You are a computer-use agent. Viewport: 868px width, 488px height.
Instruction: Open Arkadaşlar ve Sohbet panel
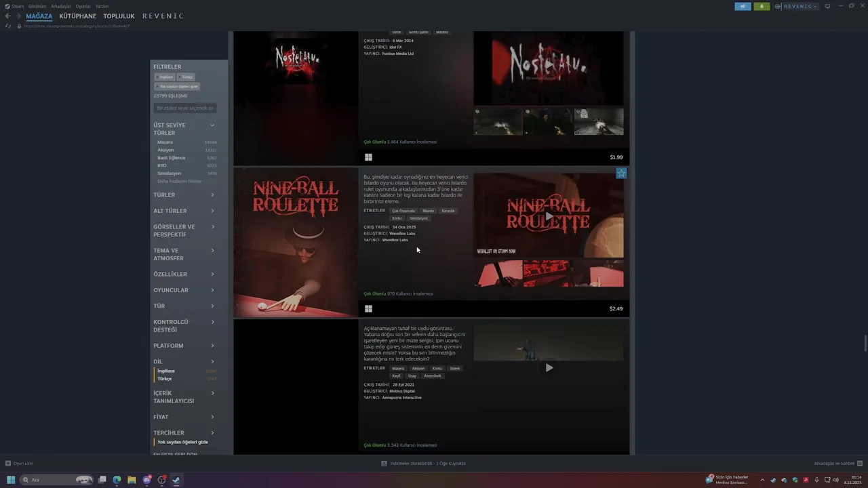837,464
